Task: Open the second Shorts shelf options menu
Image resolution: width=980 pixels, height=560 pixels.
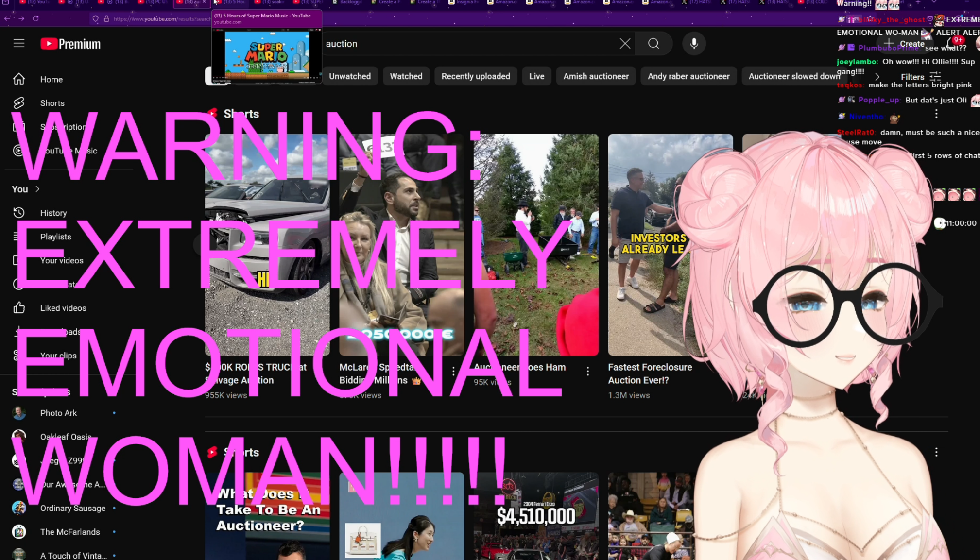Action: (x=936, y=452)
